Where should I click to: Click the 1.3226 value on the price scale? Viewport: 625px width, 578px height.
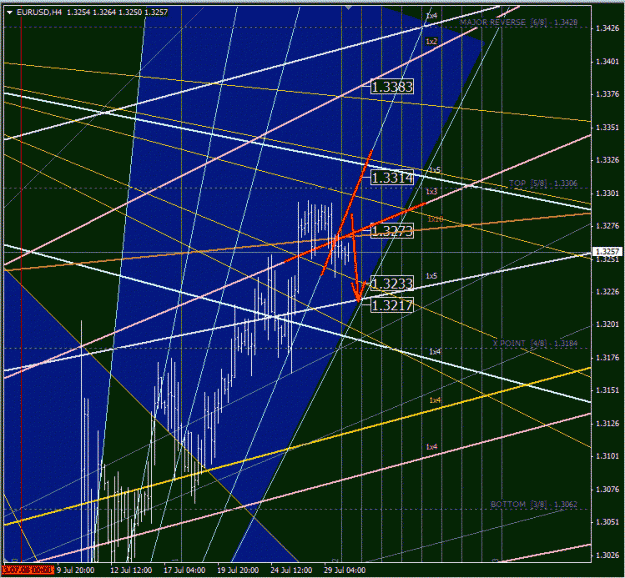click(607, 292)
